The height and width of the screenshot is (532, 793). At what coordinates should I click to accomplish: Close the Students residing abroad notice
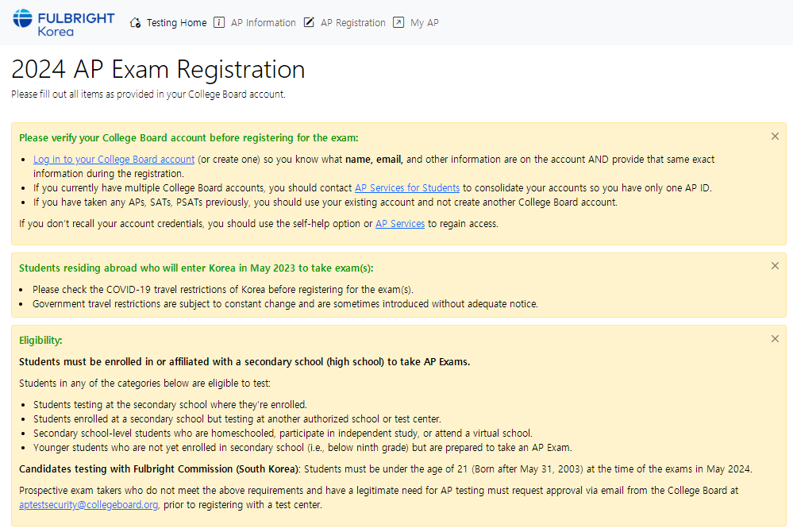point(775,265)
